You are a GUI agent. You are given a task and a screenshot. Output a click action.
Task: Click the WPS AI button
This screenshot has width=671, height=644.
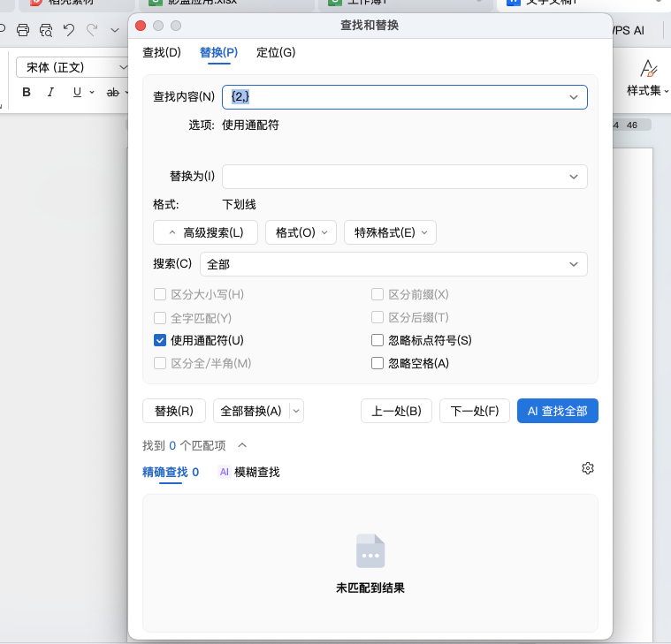pos(629,30)
